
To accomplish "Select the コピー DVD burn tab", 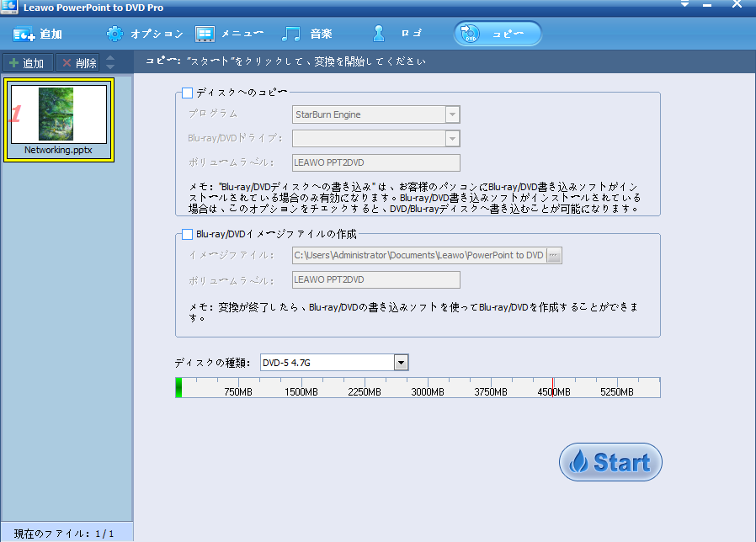I will [x=498, y=34].
